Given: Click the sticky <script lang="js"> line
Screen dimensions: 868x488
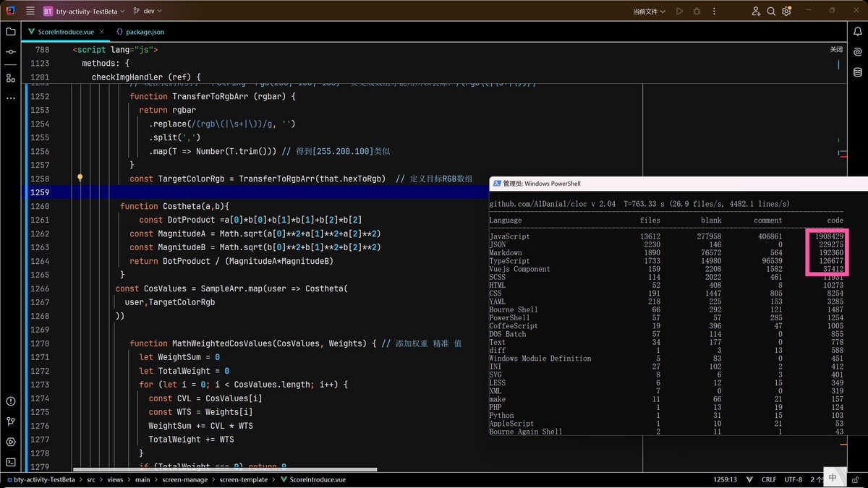Looking at the screenshot, I should [x=115, y=50].
